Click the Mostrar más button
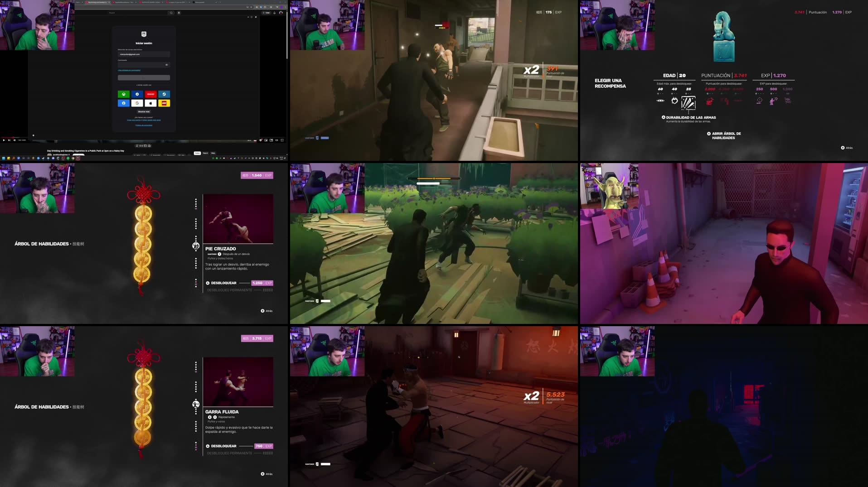Screen dimensions: 868x487 point(144,111)
